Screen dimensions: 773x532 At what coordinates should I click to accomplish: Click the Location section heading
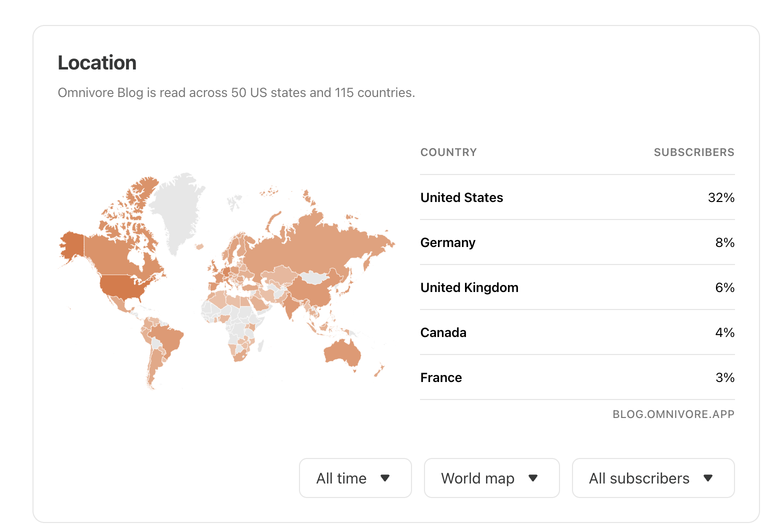97,63
